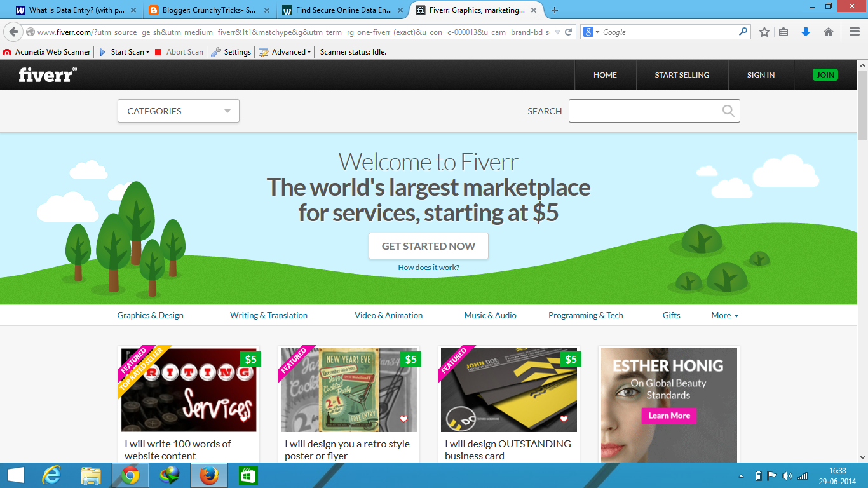
Task: Open File Explorer from the taskbar
Action: [x=91, y=475]
